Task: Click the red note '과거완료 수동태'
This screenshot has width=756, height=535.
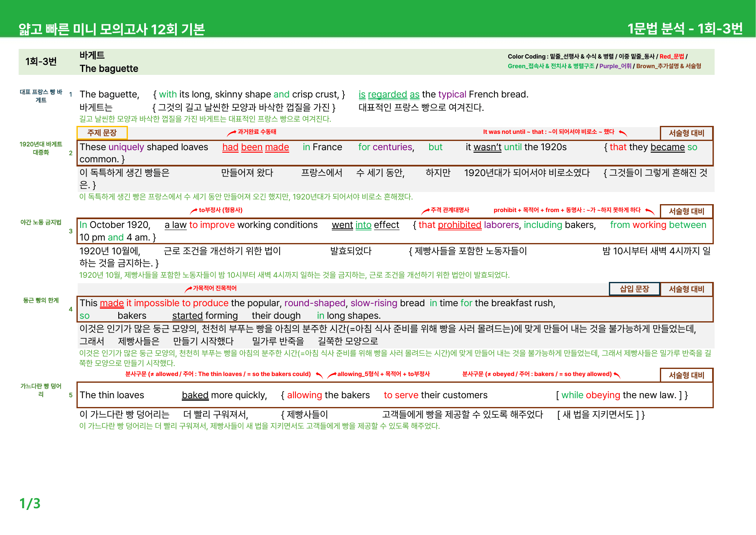Action: click(257, 132)
